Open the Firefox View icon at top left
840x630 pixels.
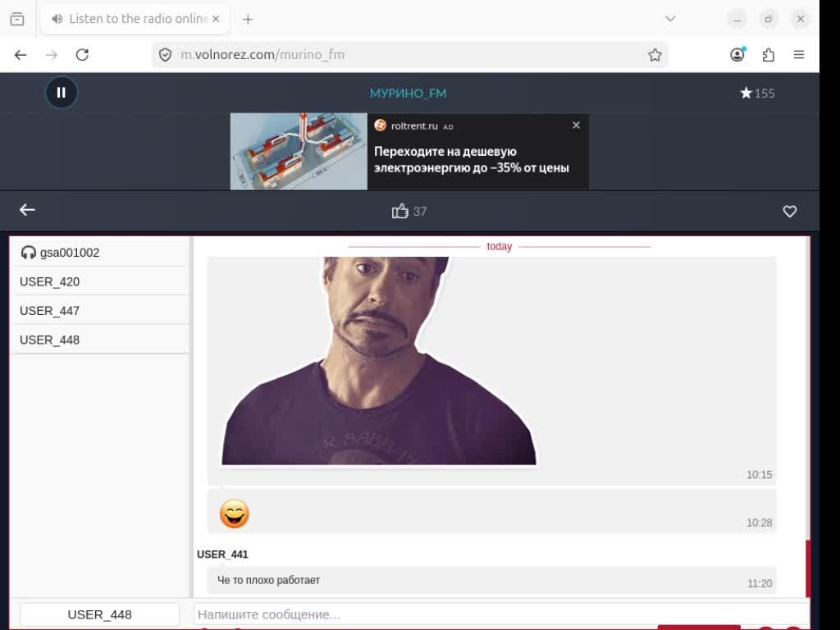point(17,20)
